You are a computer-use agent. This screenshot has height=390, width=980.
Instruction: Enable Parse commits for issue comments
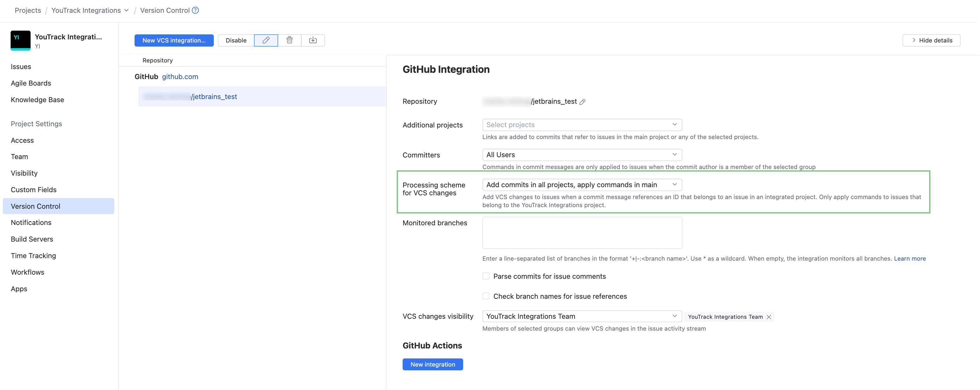(486, 276)
